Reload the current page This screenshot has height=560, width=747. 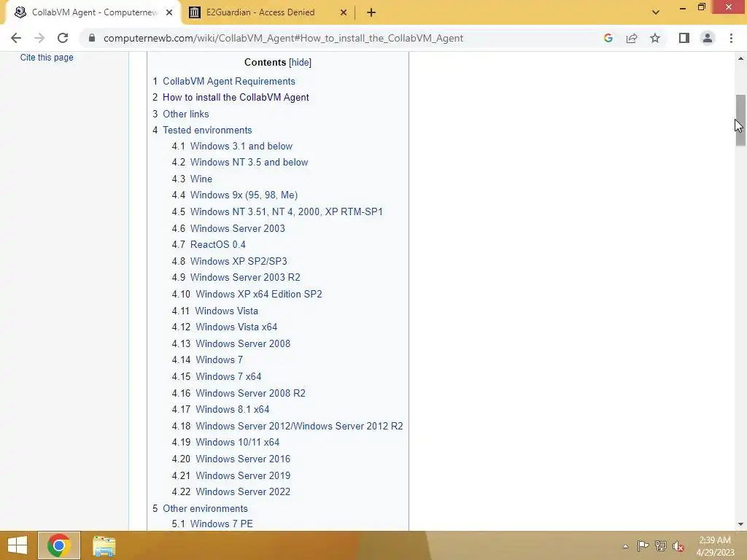(63, 38)
